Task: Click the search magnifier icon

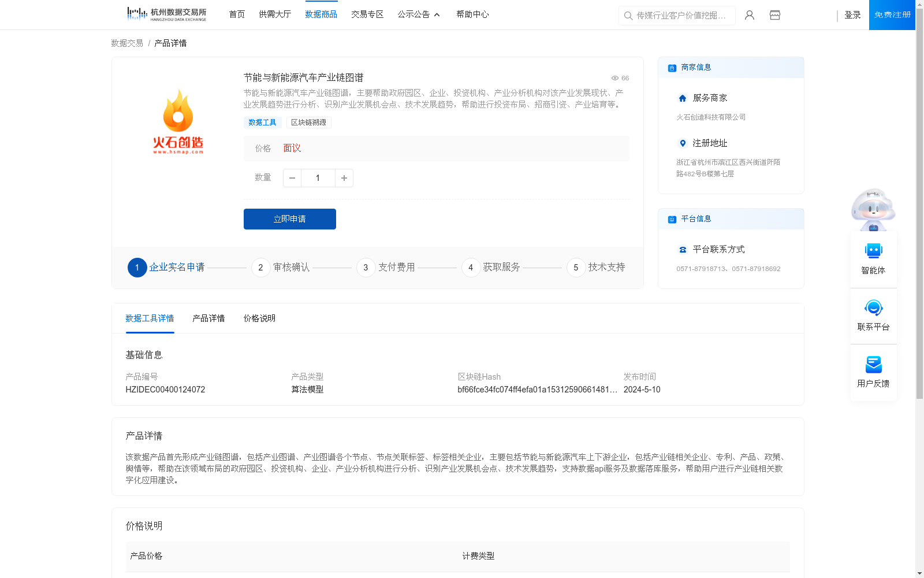Action: (628, 16)
